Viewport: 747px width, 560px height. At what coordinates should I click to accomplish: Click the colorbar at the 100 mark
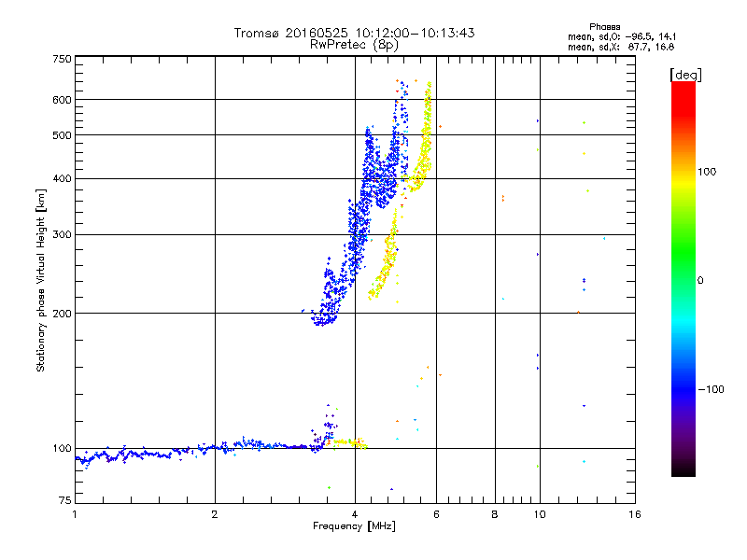(x=684, y=172)
